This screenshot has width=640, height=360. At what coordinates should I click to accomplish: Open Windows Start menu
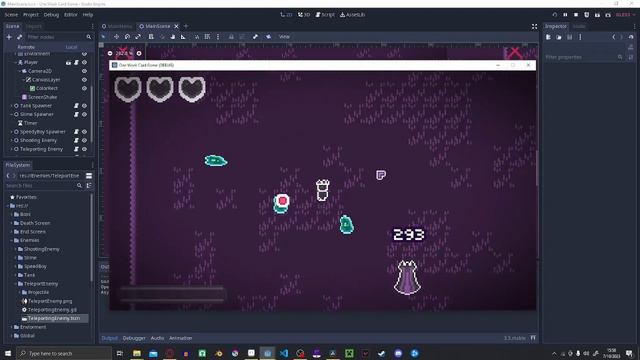tap(8, 353)
